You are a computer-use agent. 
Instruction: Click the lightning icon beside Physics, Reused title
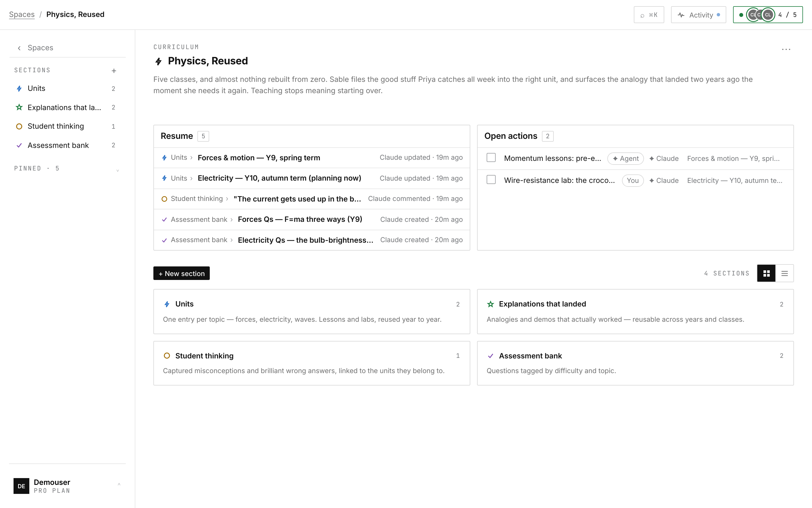tap(158, 61)
